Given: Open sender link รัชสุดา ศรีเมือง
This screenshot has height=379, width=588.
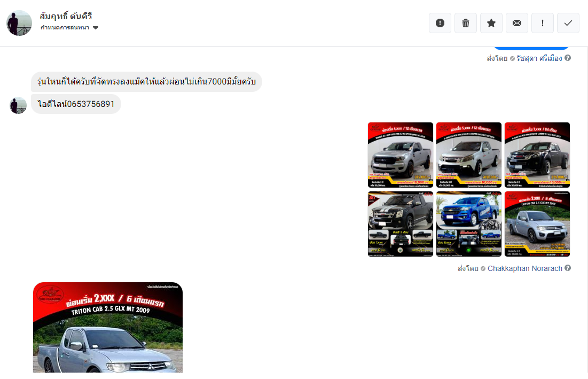Looking at the screenshot, I should point(539,58).
